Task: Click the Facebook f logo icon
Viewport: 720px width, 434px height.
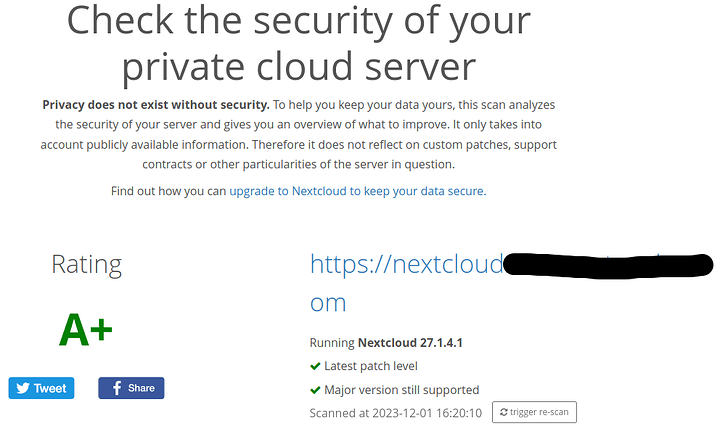Action: coord(117,388)
